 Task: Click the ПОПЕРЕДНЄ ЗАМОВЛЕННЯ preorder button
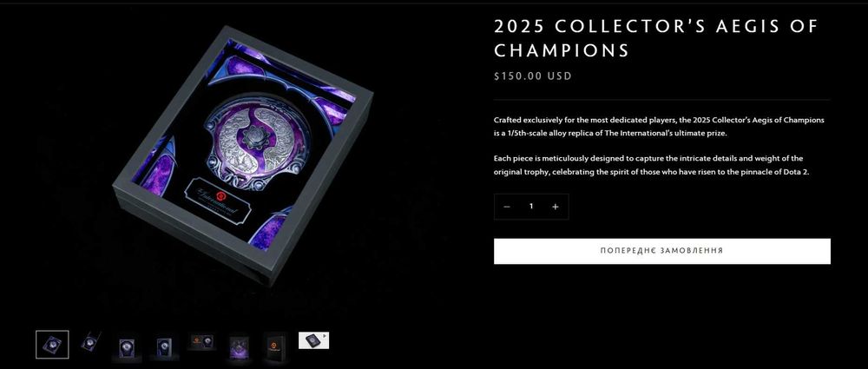[x=662, y=251]
